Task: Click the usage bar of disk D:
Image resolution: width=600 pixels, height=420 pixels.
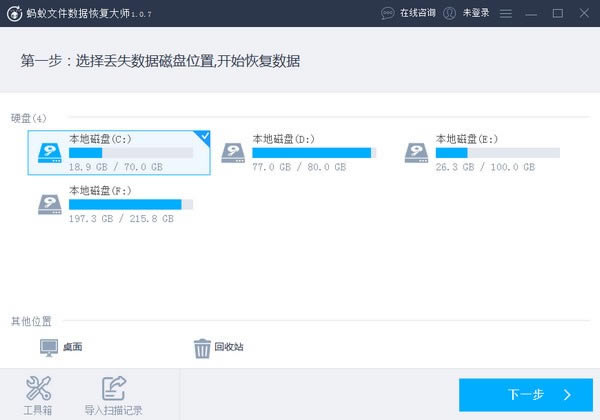Action: click(314, 153)
